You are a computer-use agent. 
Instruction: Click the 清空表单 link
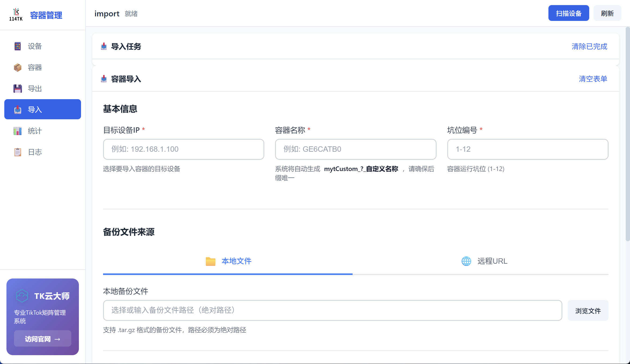pyautogui.click(x=593, y=79)
